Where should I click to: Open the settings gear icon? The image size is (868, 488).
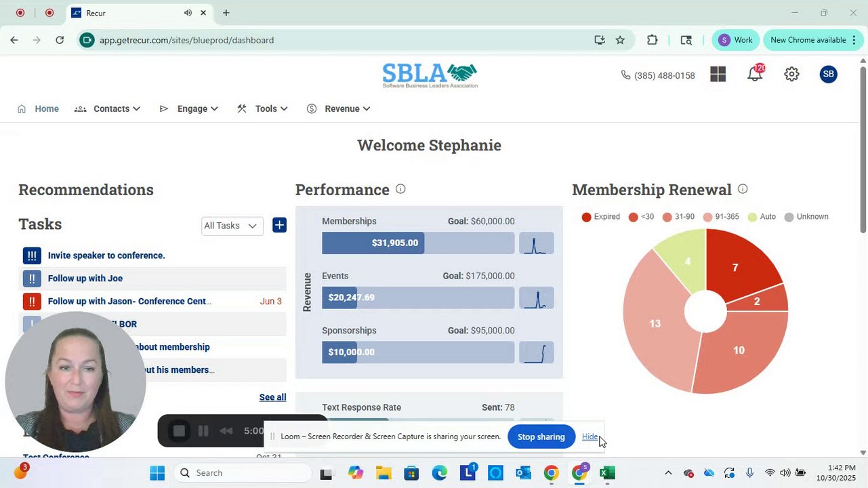[791, 75]
